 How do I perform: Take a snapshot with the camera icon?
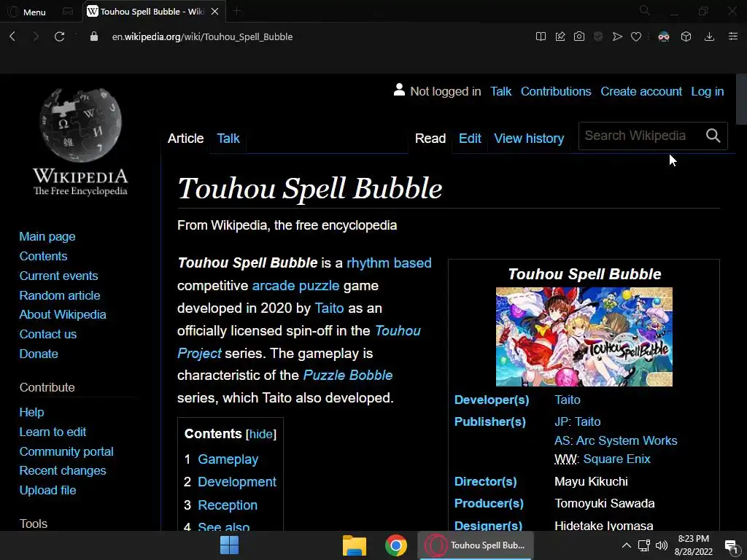(578, 36)
